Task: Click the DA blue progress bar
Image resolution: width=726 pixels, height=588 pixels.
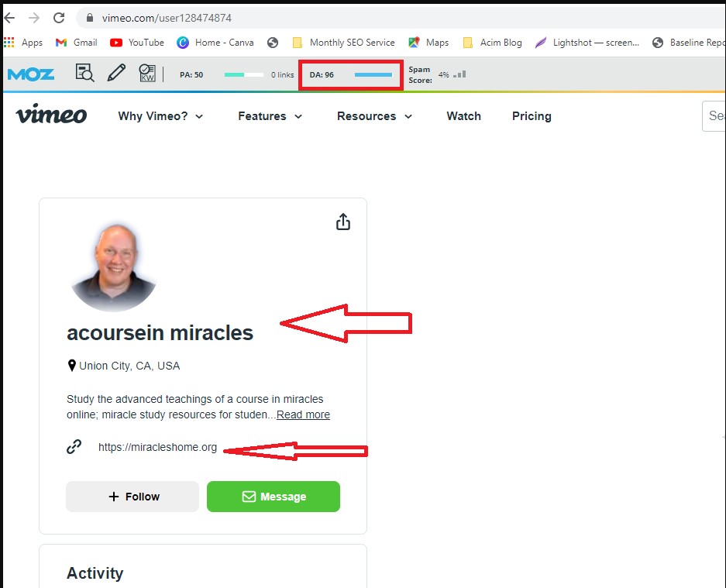Action: pos(373,74)
